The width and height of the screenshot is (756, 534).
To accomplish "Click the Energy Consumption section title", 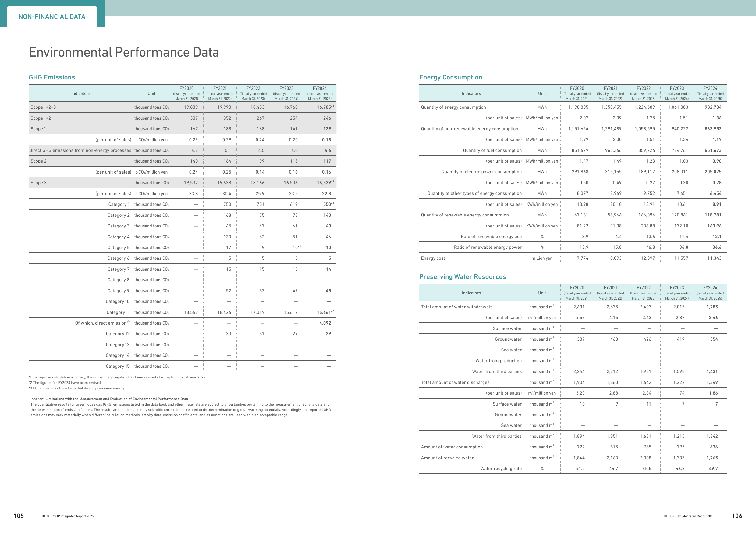I will tap(450, 77).
